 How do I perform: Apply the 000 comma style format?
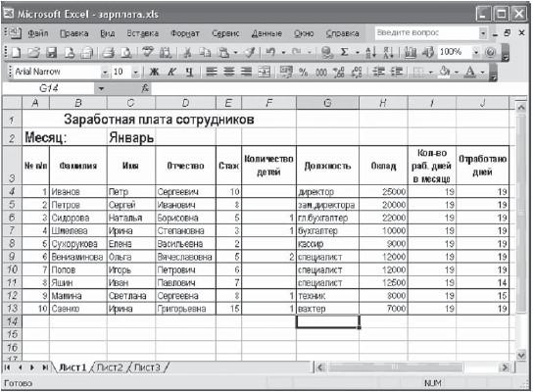tap(321, 72)
